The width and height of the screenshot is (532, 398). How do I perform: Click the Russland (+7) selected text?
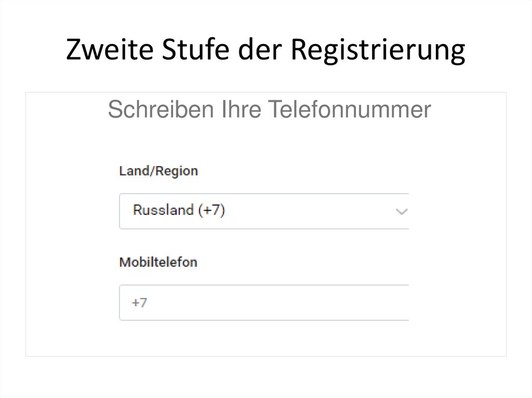coord(179,210)
